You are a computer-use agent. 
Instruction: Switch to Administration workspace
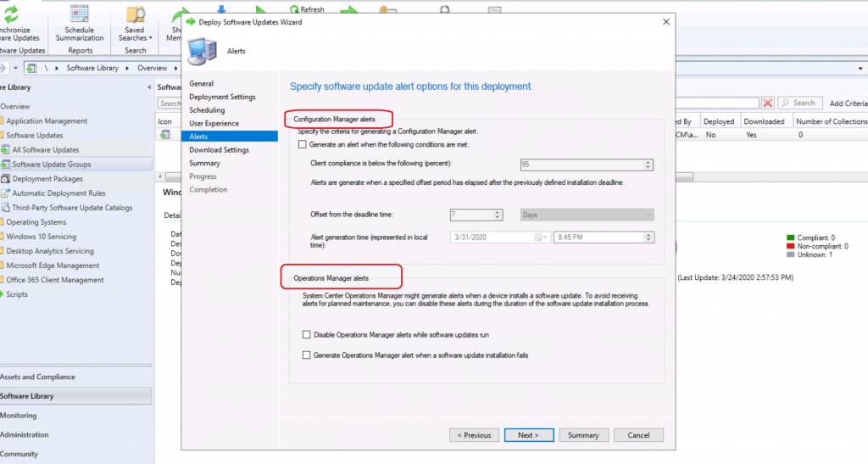75,434
